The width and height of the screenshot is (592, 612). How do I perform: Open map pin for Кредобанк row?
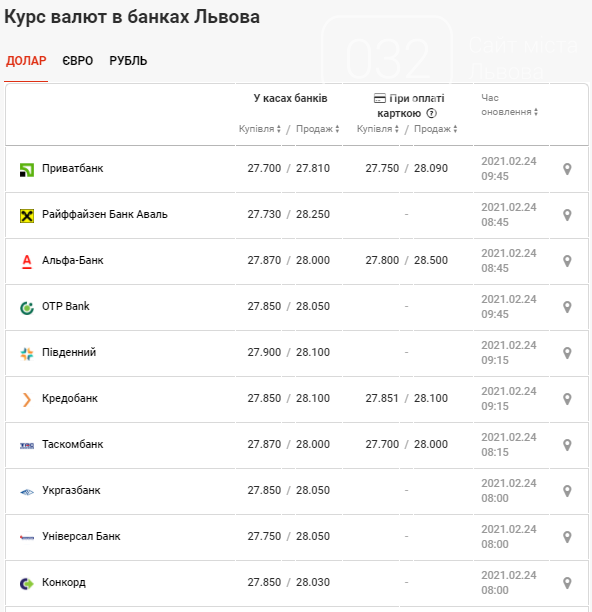pos(567,399)
